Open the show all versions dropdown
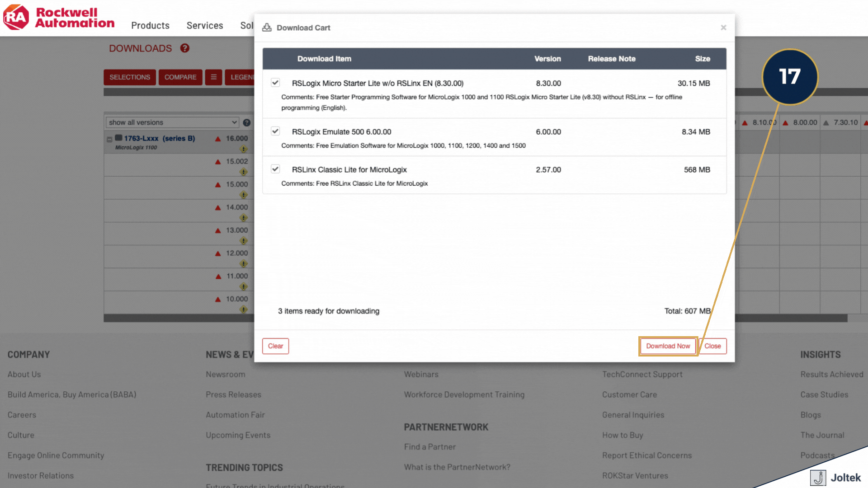Image resolution: width=868 pixels, height=488 pixels. (172, 122)
